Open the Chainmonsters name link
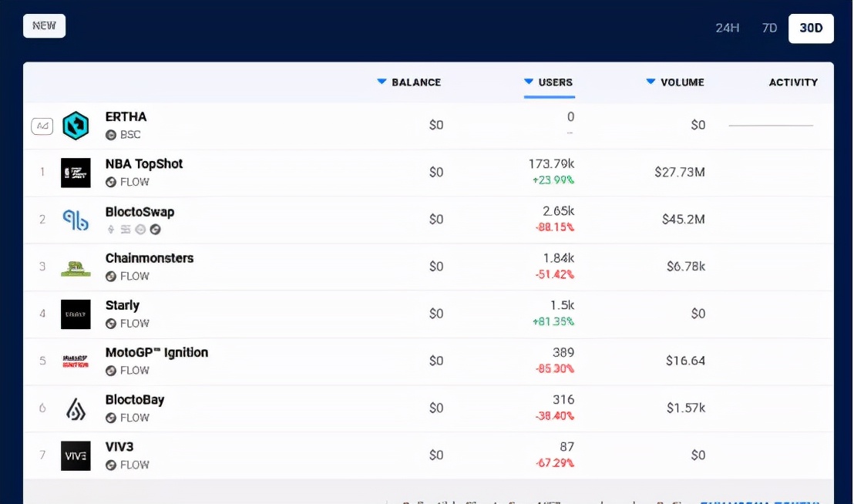 pos(150,258)
